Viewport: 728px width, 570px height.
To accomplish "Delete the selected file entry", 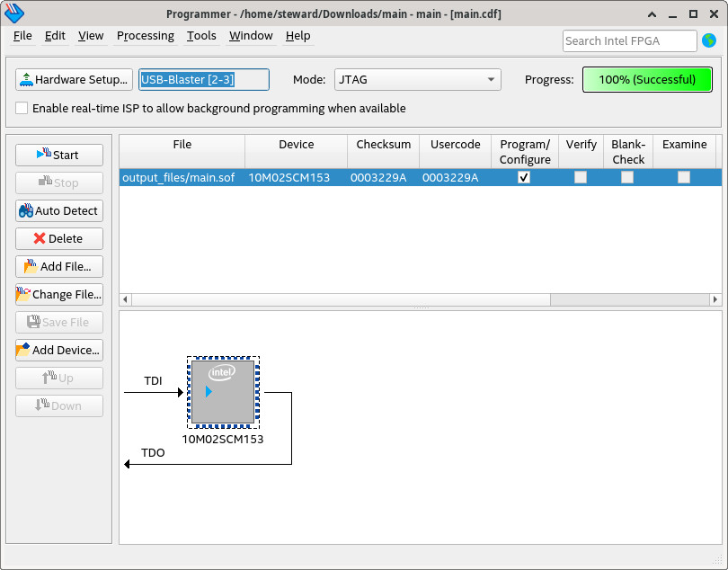I will (x=59, y=238).
